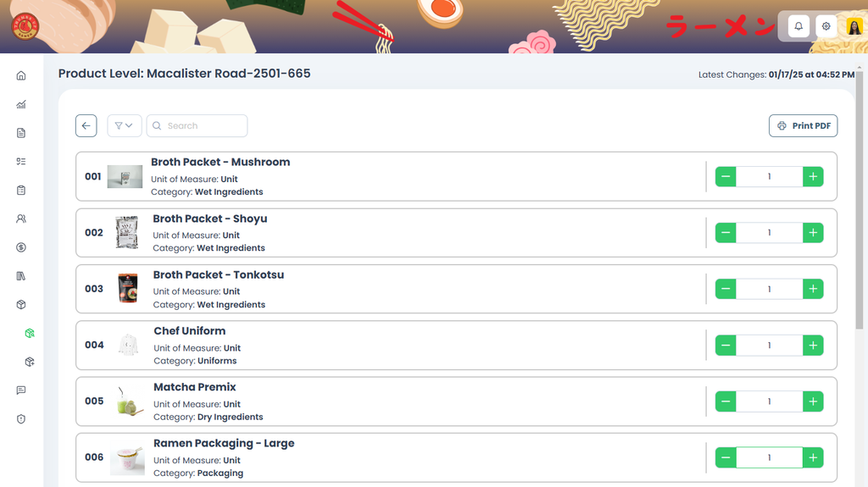Select the 'Broth Packet - Tonkotsu' title
868x487 pixels.
[x=219, y=274]
